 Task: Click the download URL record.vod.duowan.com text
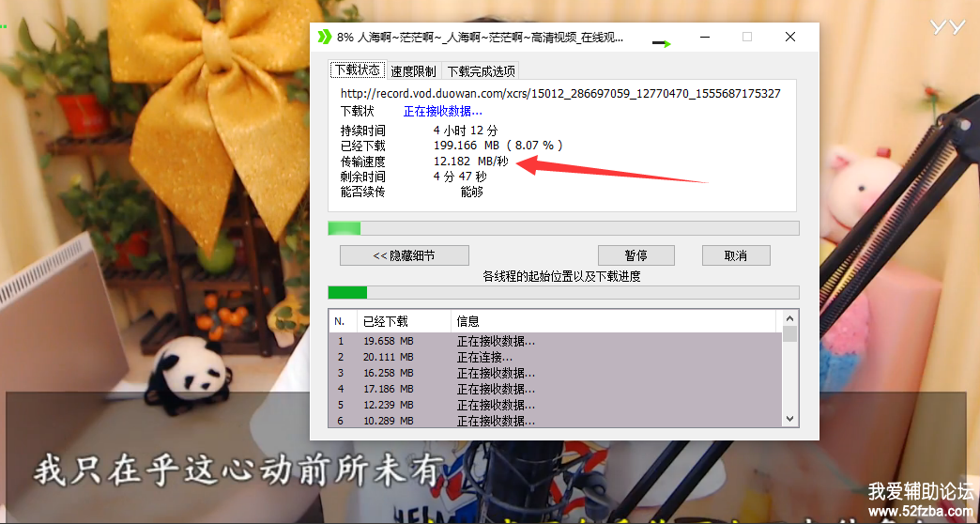pos(560,94)
